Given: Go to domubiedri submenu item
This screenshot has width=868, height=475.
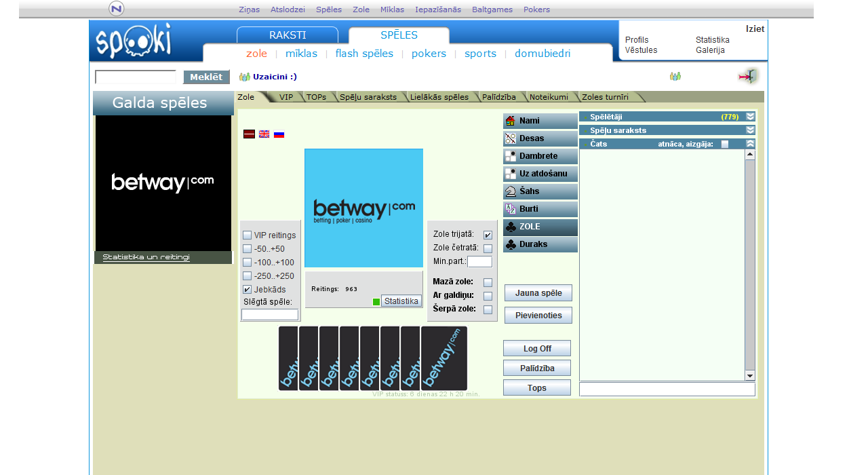Looking at the screenshot, I should (x=542, y=54).
